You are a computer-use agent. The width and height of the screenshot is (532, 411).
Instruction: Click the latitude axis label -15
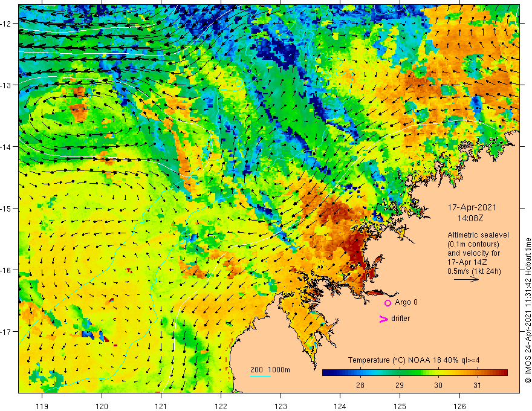[x=6, y=208]
